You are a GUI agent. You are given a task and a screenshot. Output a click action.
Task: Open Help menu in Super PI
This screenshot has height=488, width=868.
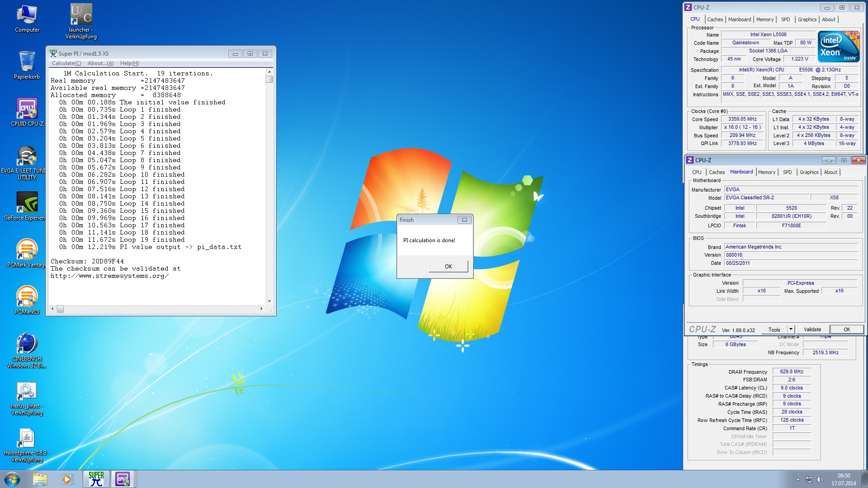coord(129,63)
